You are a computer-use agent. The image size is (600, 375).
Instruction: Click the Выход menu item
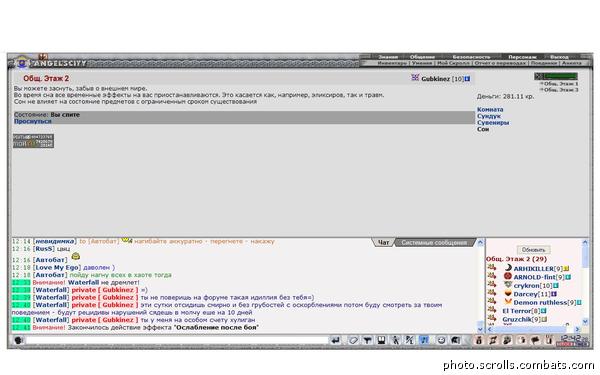[559, 57]
